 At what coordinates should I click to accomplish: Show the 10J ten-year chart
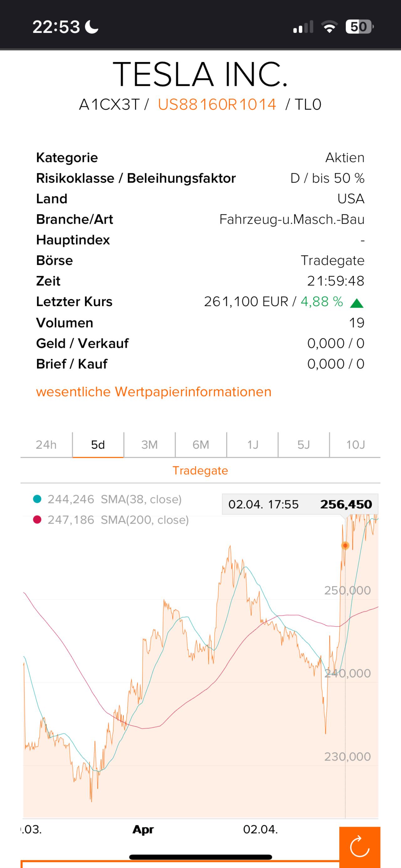pos(355,445)
